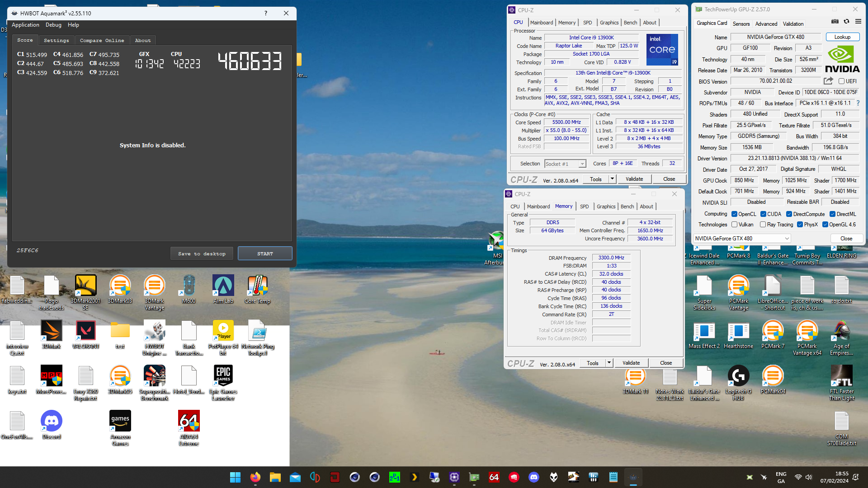Viewport: 868px width, 488px height.
Task: Click the taskbar volume icon
Action: coord(809,477)
